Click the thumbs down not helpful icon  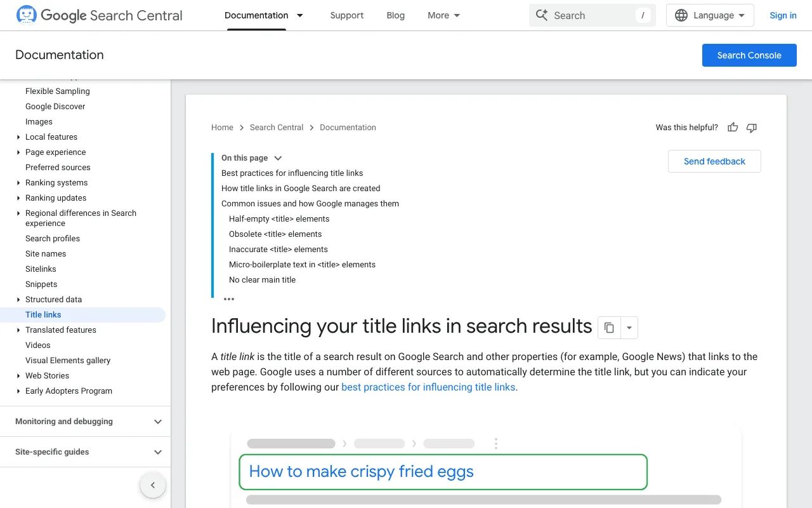pos(752,128)
